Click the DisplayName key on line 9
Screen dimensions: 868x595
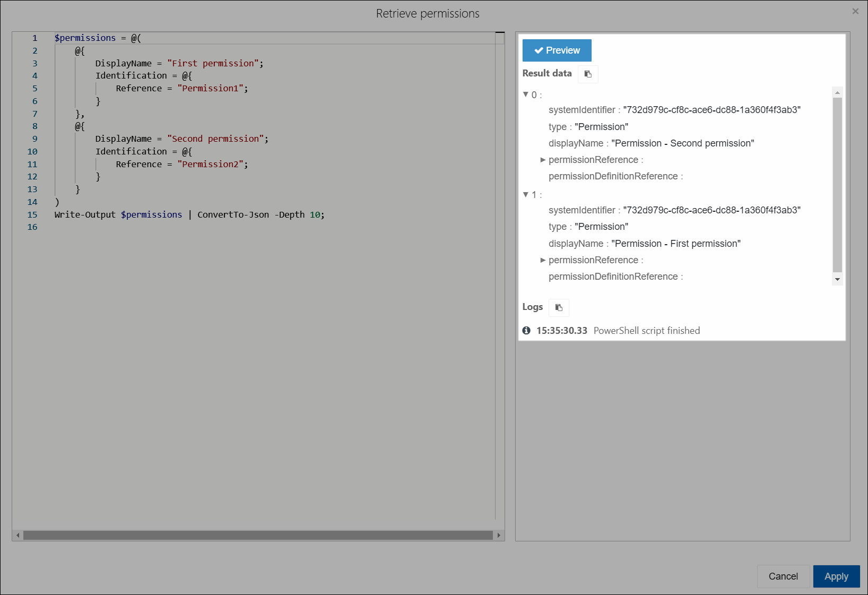point(124,139)
